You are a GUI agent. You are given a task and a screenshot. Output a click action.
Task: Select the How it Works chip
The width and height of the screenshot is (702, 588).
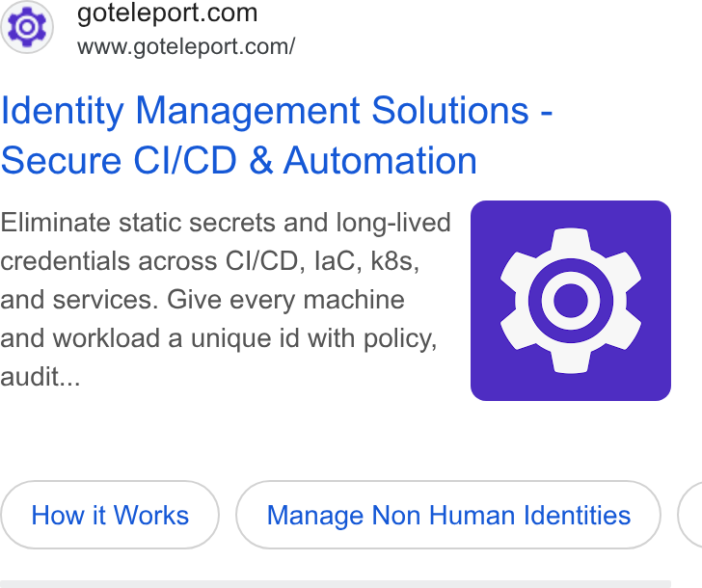click(110, 515)
